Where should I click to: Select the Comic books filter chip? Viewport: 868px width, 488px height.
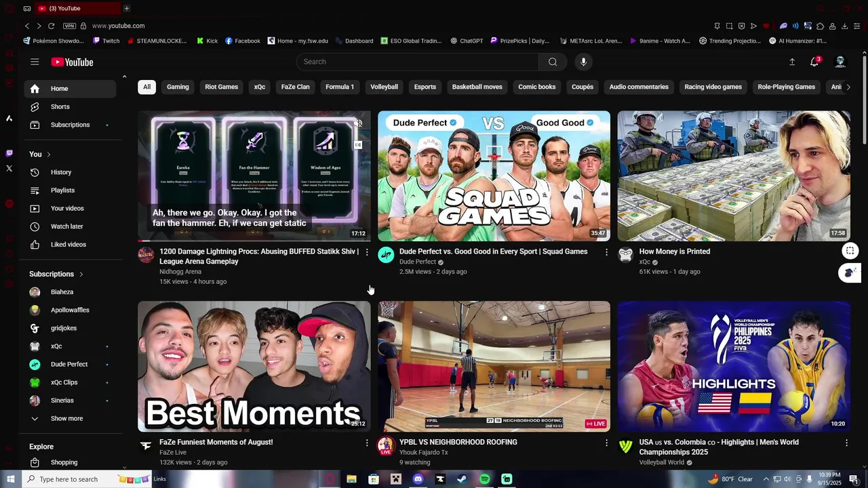(x=537, y=87)
